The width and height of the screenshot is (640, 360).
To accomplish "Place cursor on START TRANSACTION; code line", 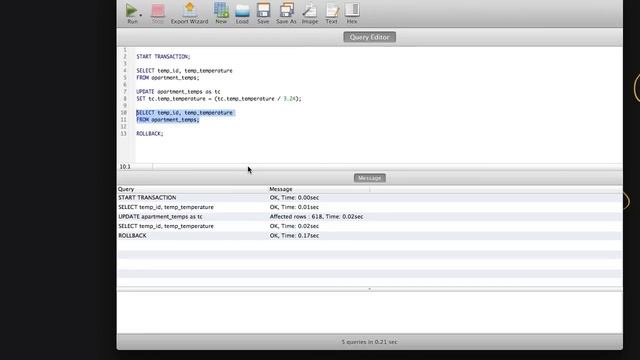I will coord(163,56).
